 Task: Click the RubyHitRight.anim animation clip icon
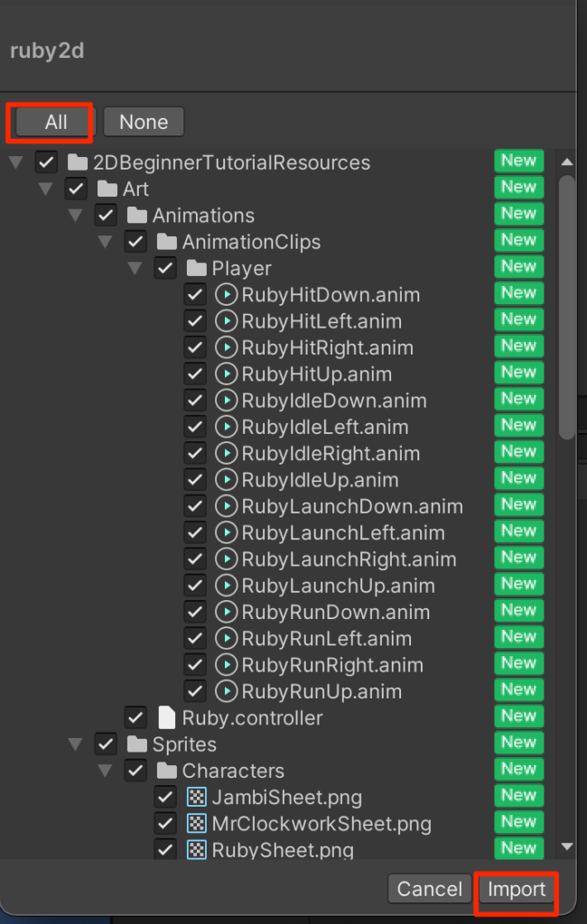226,347
